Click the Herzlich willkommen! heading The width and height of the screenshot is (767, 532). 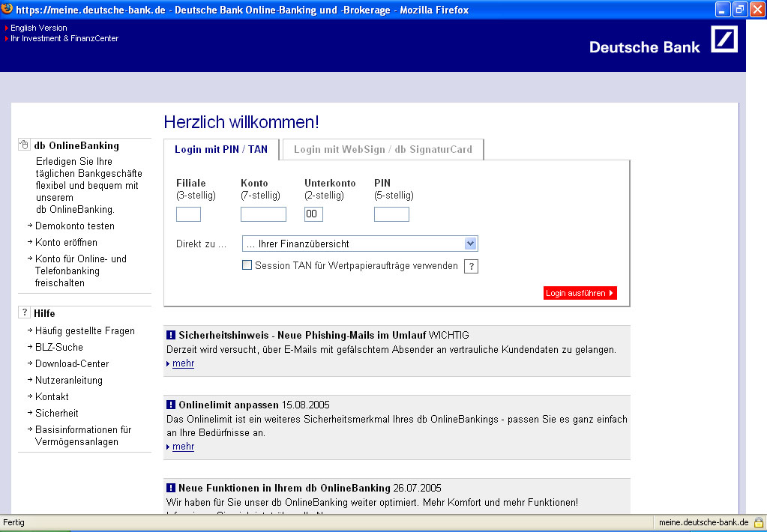coord(241,122)
